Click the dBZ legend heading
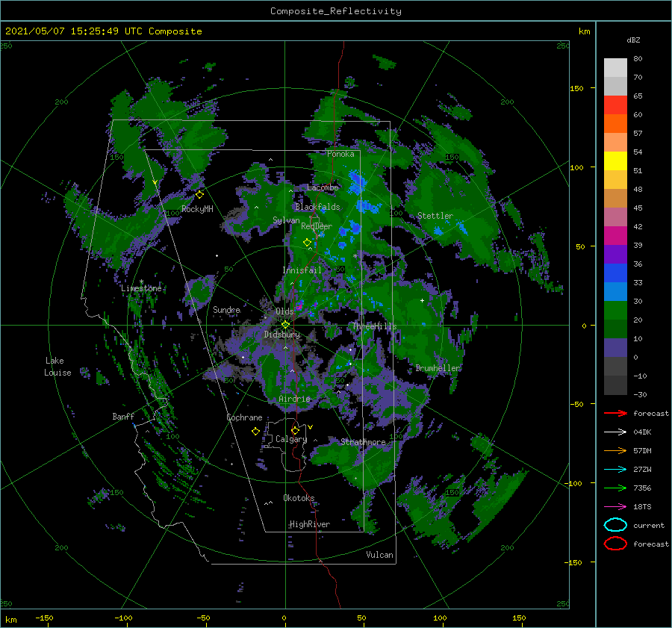The height and width of the screenshot is (628, 672). (x=633, y=40)
